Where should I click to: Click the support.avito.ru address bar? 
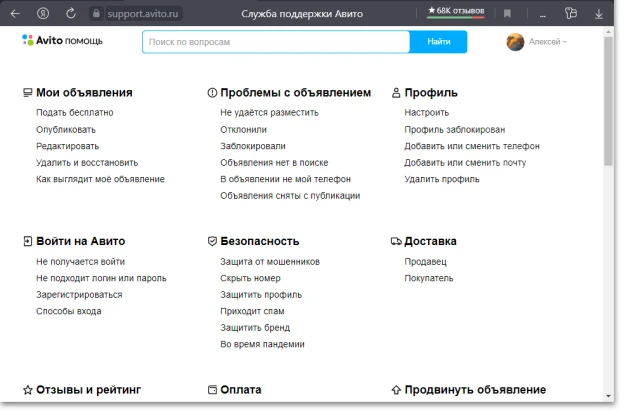[x=143, y=14]
